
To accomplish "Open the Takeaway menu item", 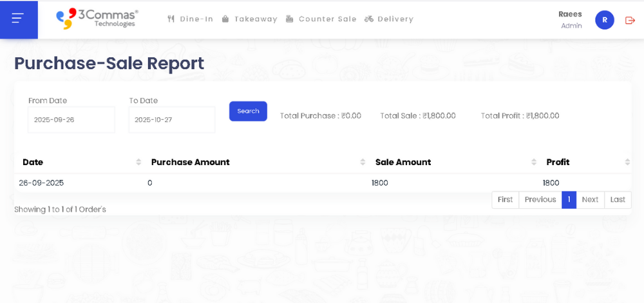I will tap(256, 19).
